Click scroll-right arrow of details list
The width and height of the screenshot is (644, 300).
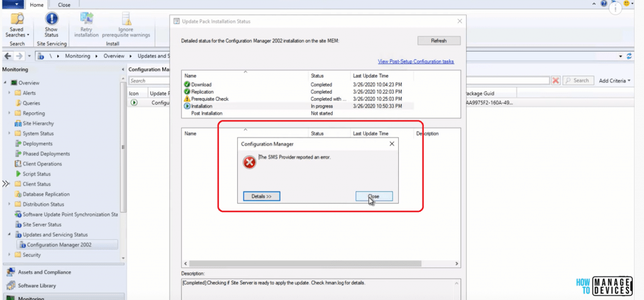tap(458, 264)
